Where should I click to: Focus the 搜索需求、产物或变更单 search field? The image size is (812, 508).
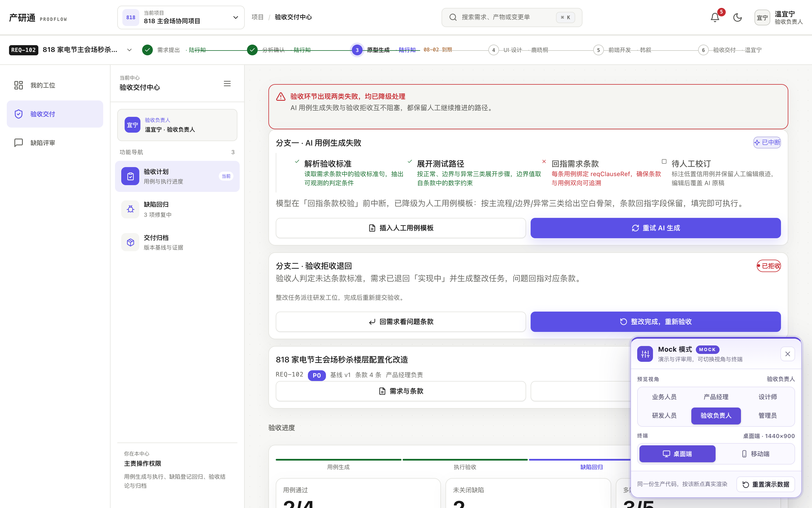512,17
